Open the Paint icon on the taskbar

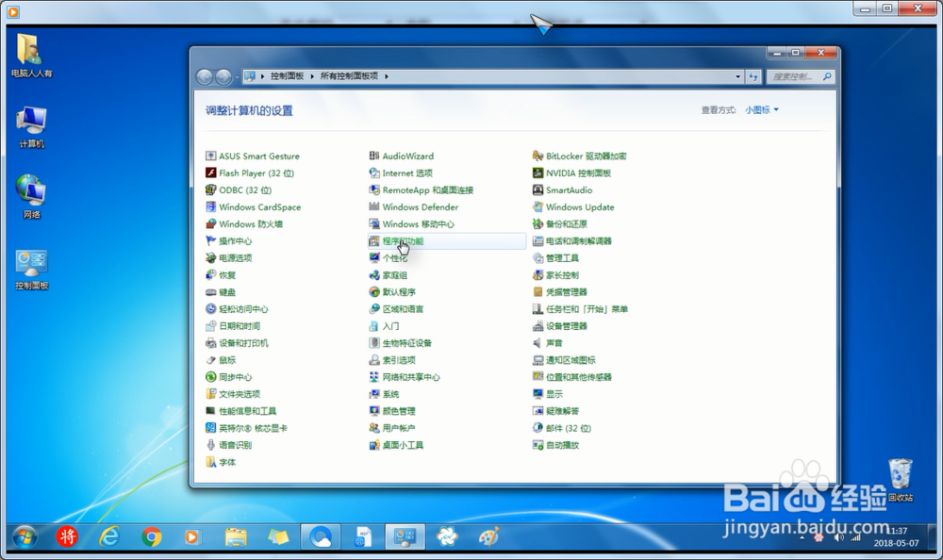(x=488, y=535)
